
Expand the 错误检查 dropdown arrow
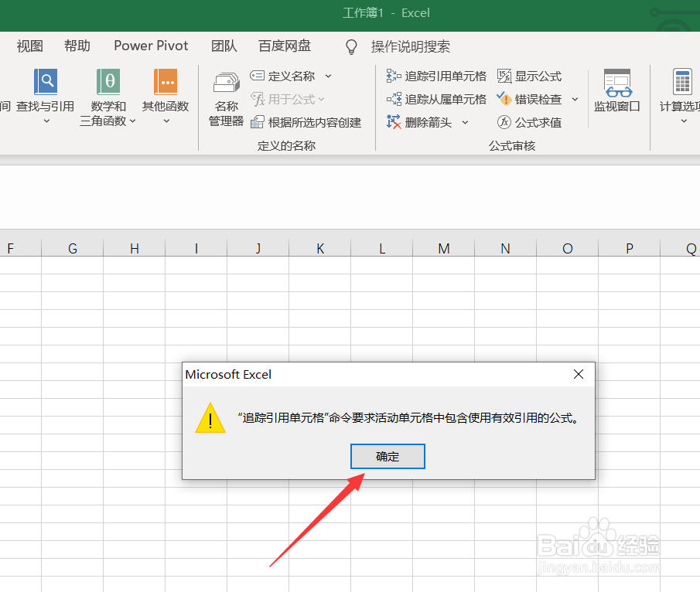[575, 99]
